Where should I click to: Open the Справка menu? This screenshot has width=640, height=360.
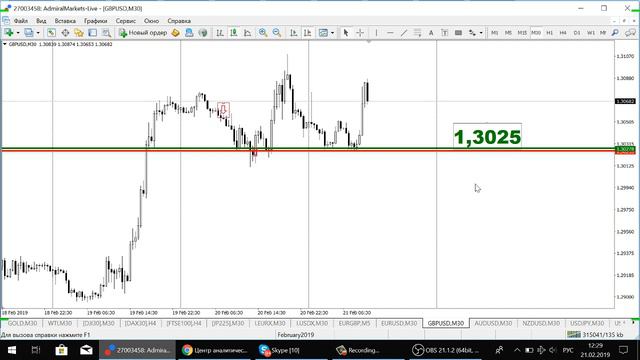point(179,21)
